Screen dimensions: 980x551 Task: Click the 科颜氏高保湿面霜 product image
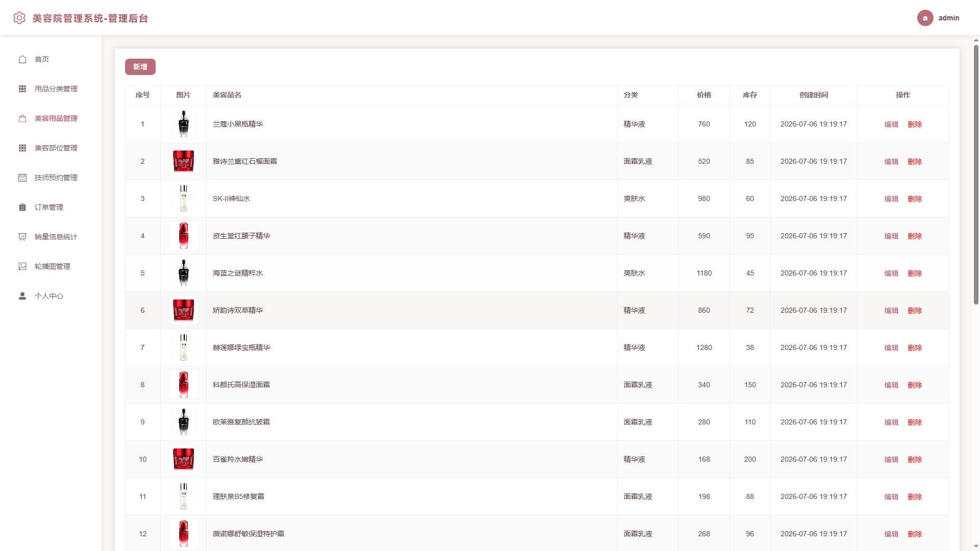click(184, 385)
